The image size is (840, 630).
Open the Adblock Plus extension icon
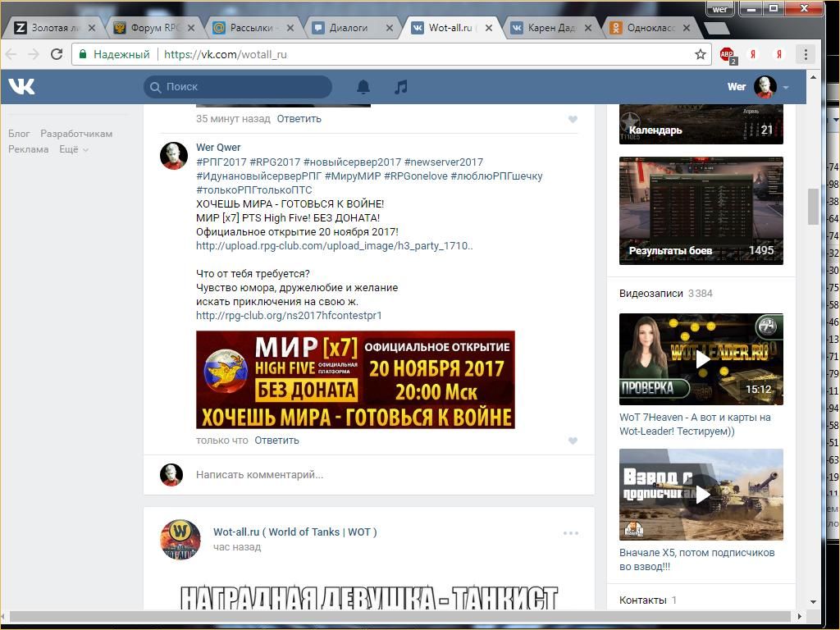(728, 55)
